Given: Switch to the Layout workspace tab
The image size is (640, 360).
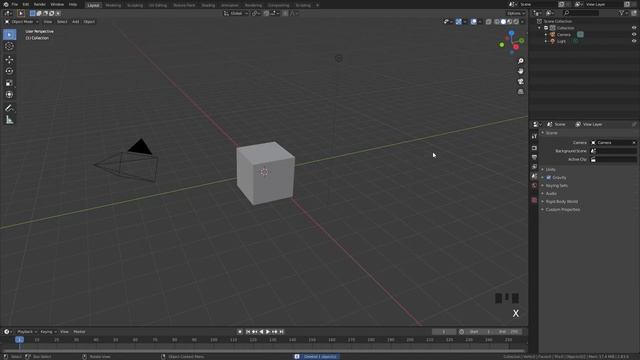Looking at the screenshot, I should pos(93,5).
